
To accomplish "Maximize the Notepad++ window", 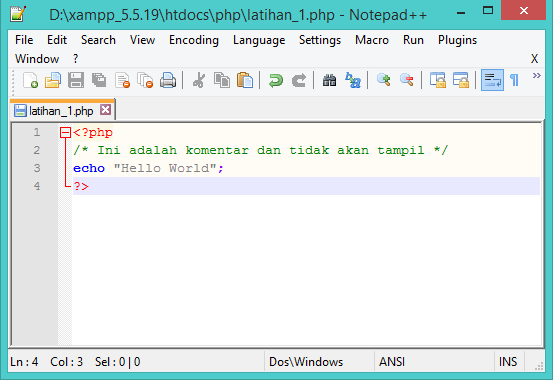I will (x=488, y=11).
